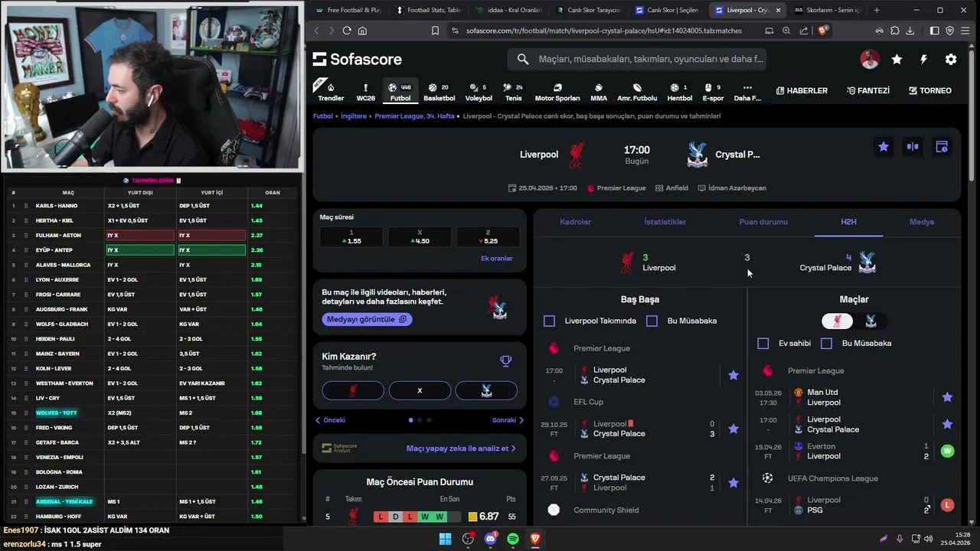Image resolution: width=980 pixels, height=551 pixels.
Task: Switch to İstatistikler tab
Action: (x=665, y=222)
